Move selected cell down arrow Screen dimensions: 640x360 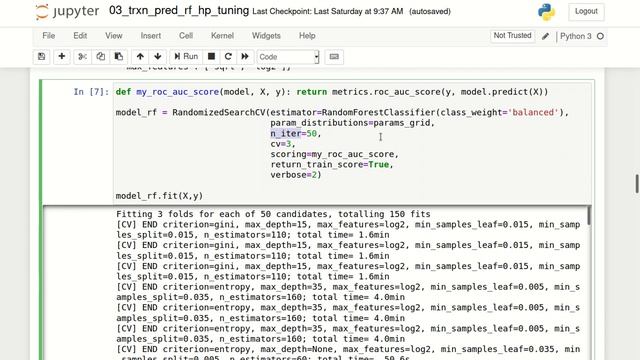point(158,57)
